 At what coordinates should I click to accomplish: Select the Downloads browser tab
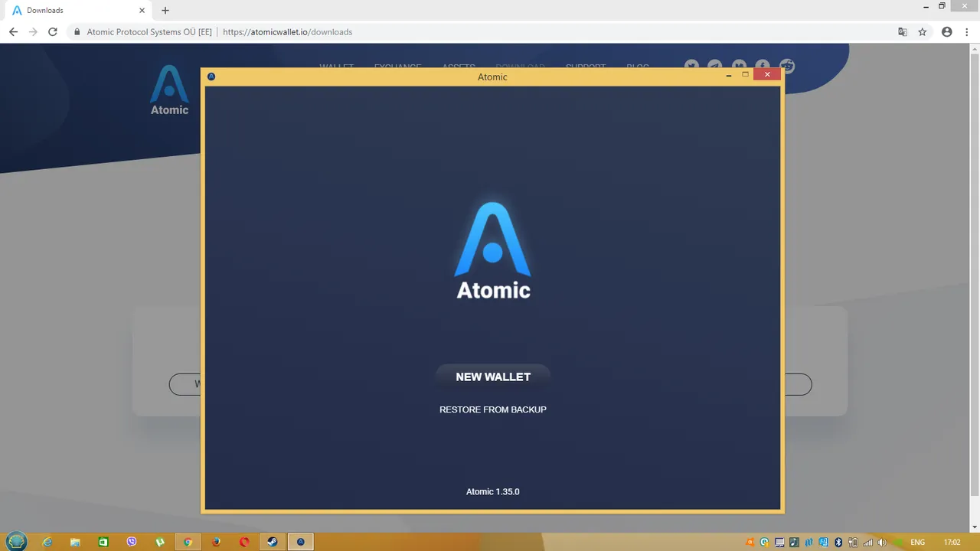(77, 11)
